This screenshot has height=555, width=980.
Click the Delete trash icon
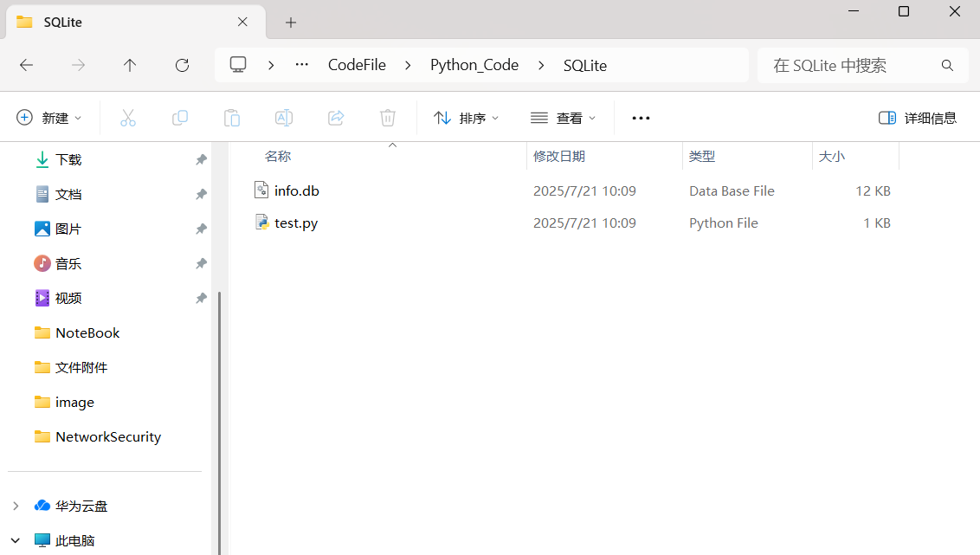coord(388,118)
